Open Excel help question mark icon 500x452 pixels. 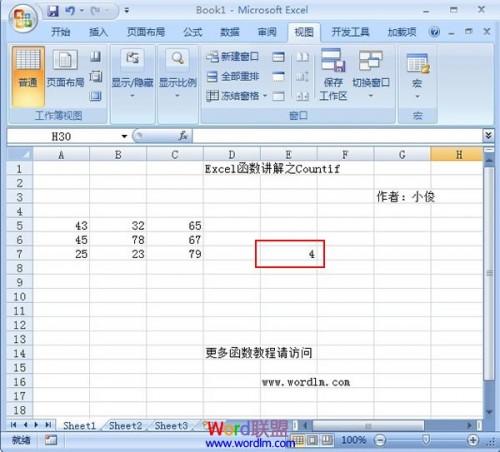434,32
